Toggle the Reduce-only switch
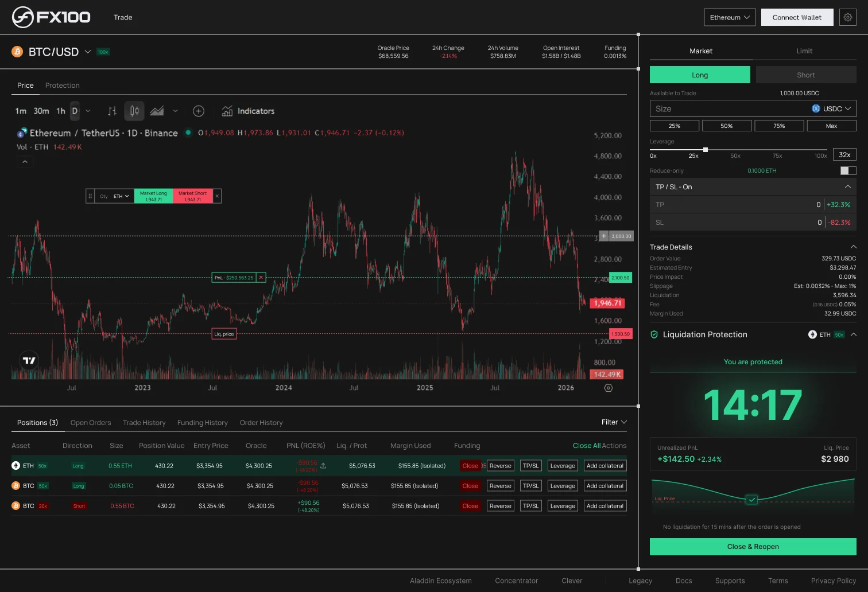The width and height of the screenshot is (868, 592). [848, 170]
